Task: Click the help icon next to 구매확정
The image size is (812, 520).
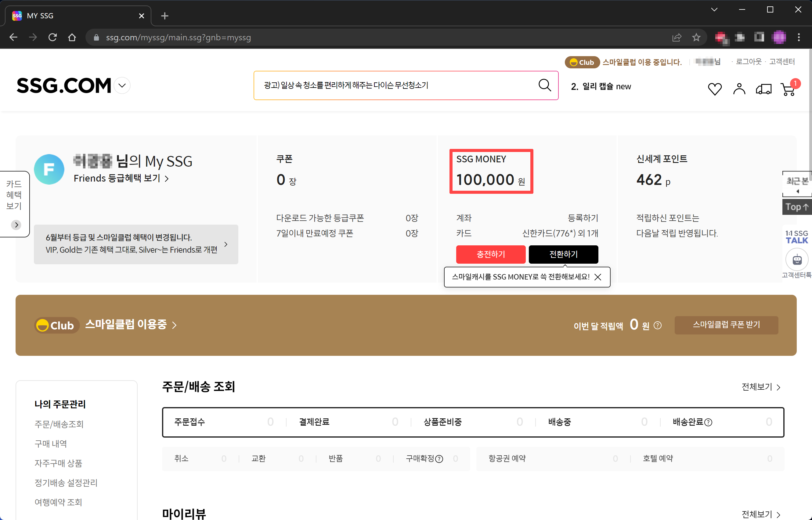Action: pyautogui.click(x=439, y=459)
